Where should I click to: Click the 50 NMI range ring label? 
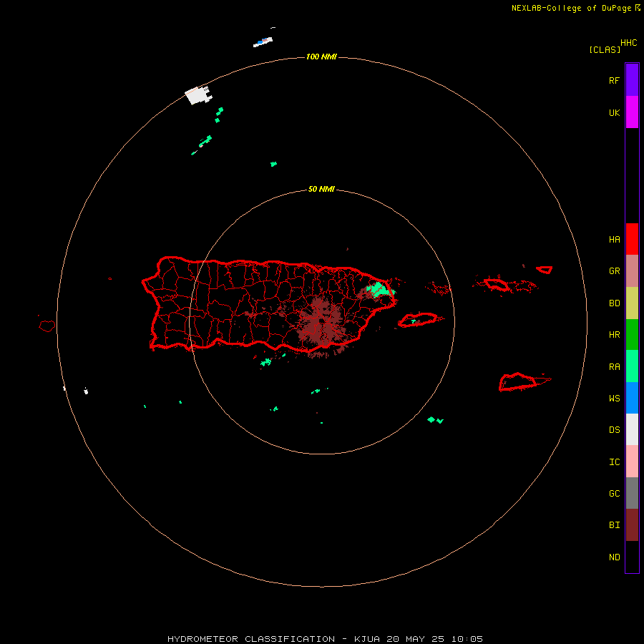[x=321, y=189]
